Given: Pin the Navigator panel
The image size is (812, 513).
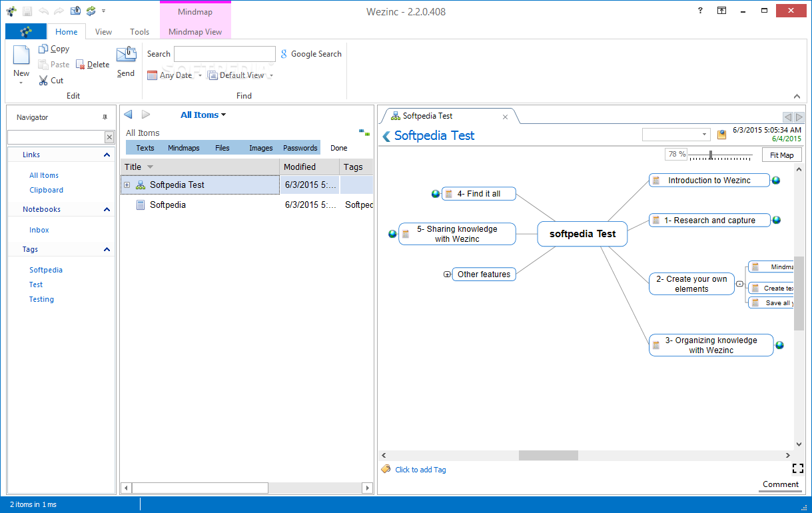Looking at the screenshot, I should click(105, 117).
